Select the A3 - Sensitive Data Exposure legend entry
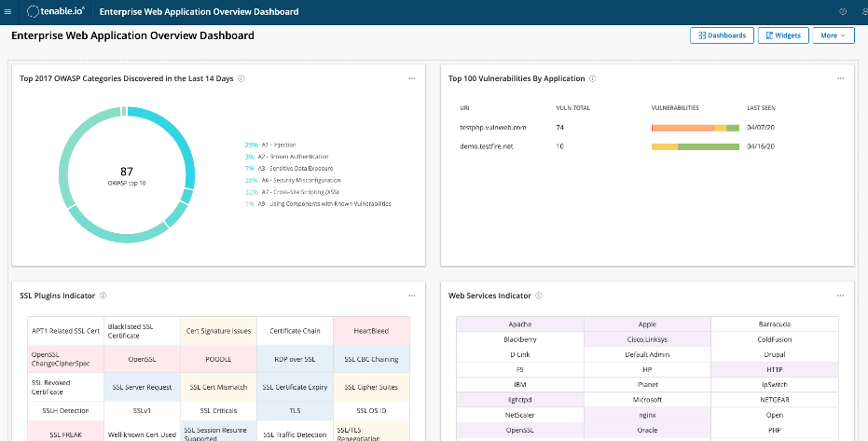 click(x=288, y=168)
